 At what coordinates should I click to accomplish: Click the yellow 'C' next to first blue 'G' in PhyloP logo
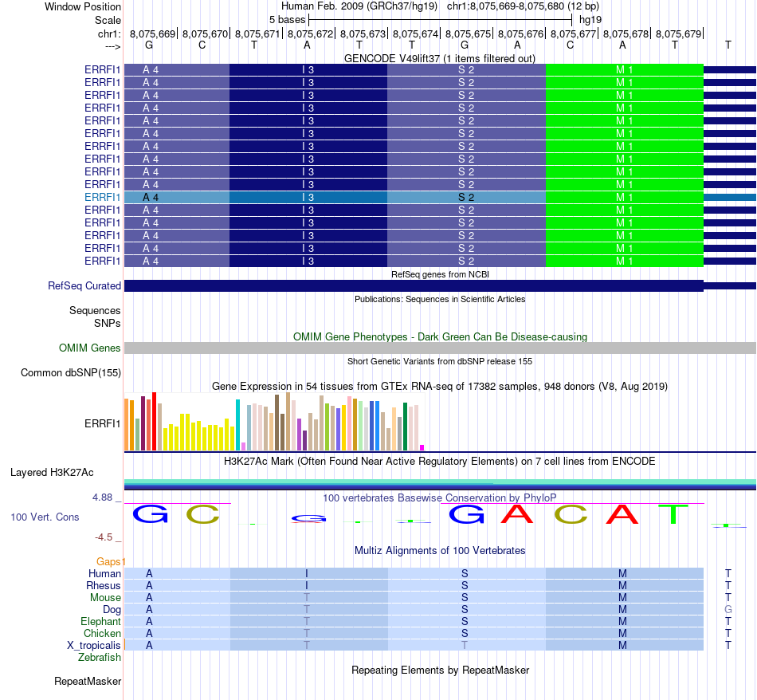[x=202, y=514]
